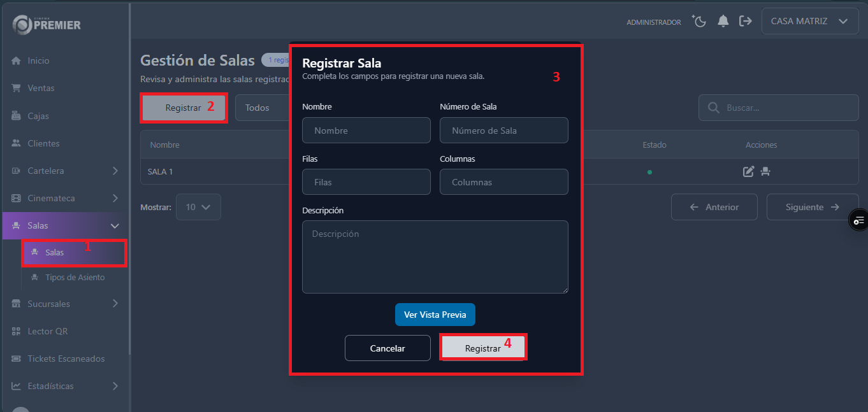The image size is (868, 412).
Task: Open Lector QR from sidebar
Action: (x=47, y=331)
